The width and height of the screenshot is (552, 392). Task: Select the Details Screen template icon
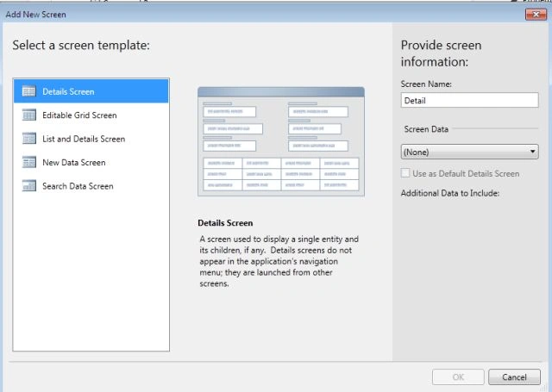pyautogui.click(x=28, y=91)
